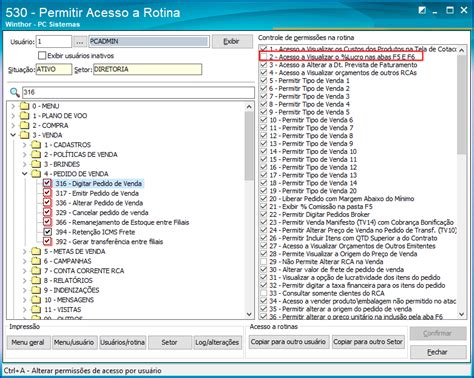Collapse the 4 - PEDIDO DE VENDA subfolder
The image size is (474, 378).
pos(25,174)
